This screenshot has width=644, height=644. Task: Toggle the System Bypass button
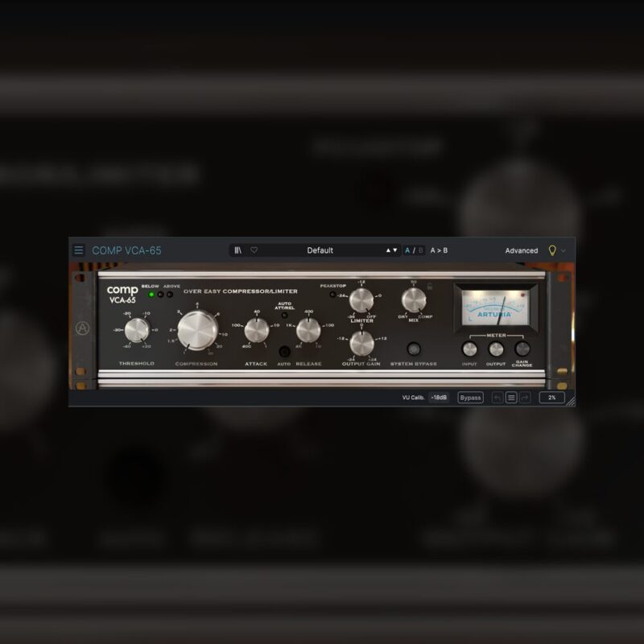[x=414, y=349]
